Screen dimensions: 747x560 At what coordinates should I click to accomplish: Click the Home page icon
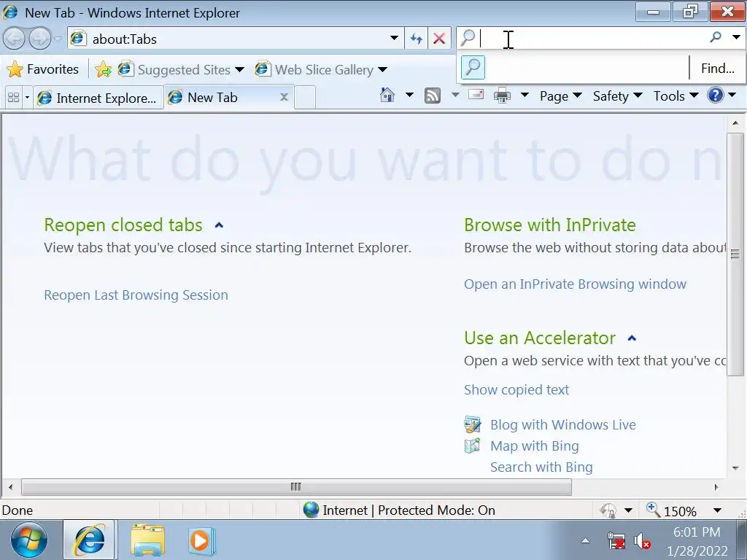[x=387, y=96]
